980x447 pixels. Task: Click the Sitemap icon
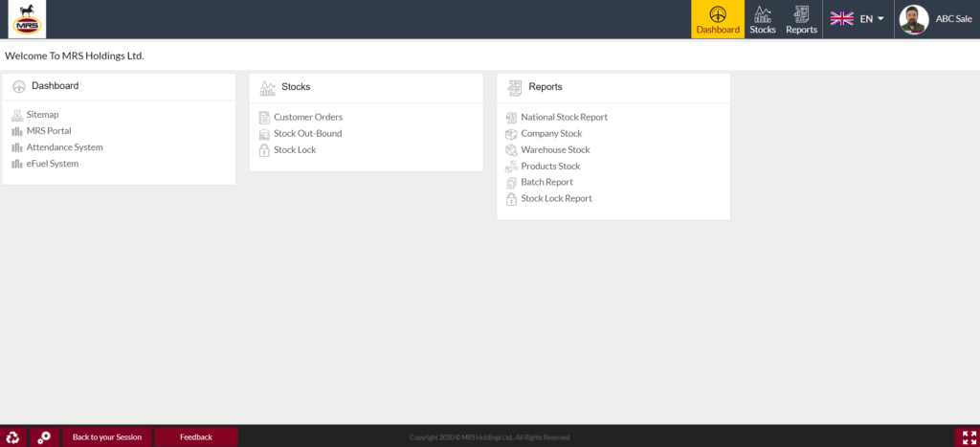tap(17, 115)
